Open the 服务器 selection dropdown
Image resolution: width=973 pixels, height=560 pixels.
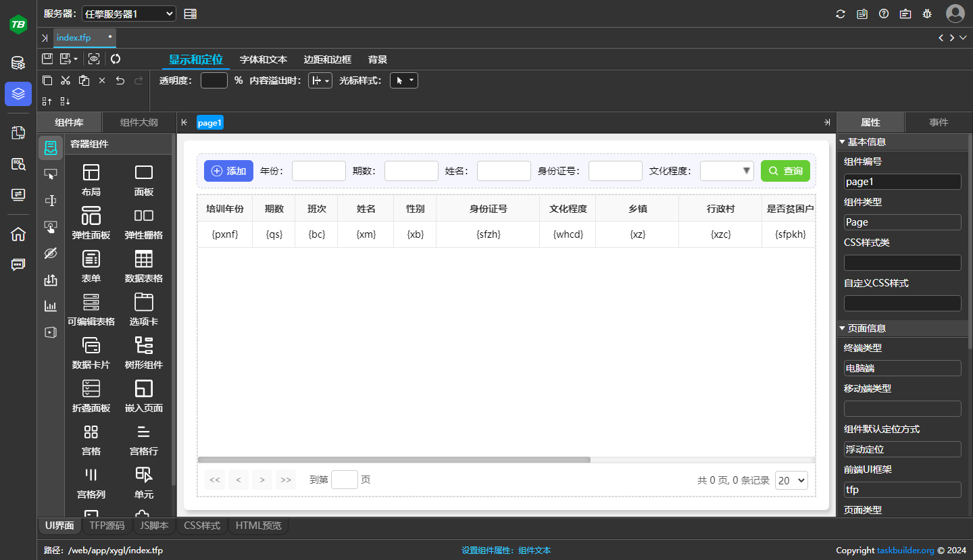pos(128,13)
